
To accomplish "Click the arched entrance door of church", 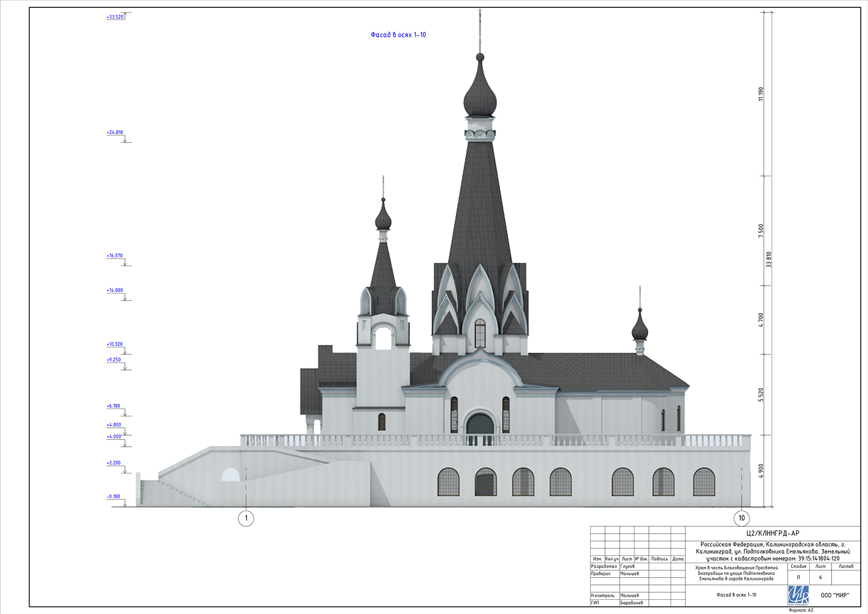I will pos(480,424).
